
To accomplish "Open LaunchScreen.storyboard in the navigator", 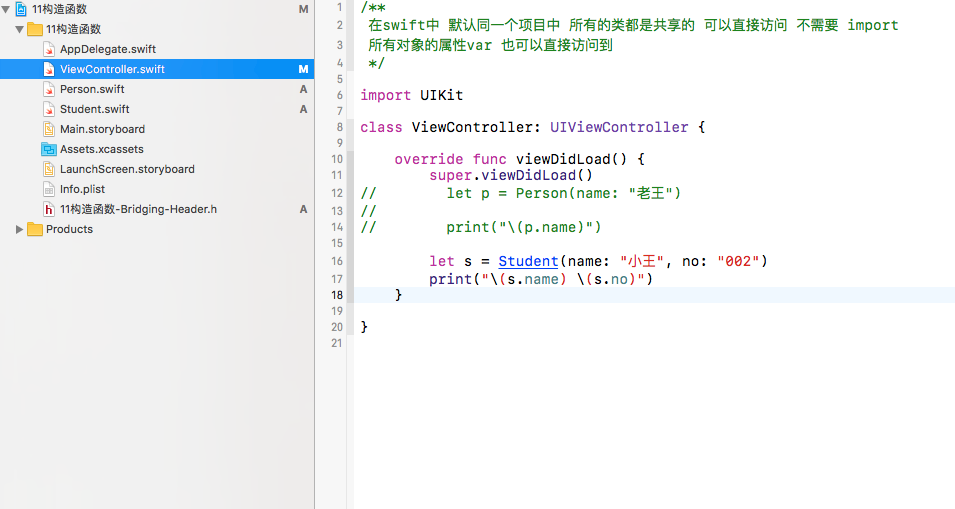I will point(127,169).
